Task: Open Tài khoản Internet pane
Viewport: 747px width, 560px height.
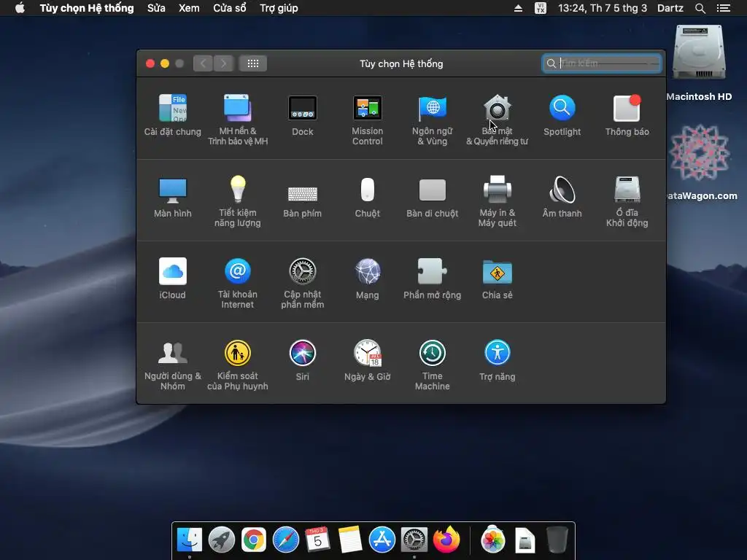Action: pyautogui.click(x=238, y=283)
